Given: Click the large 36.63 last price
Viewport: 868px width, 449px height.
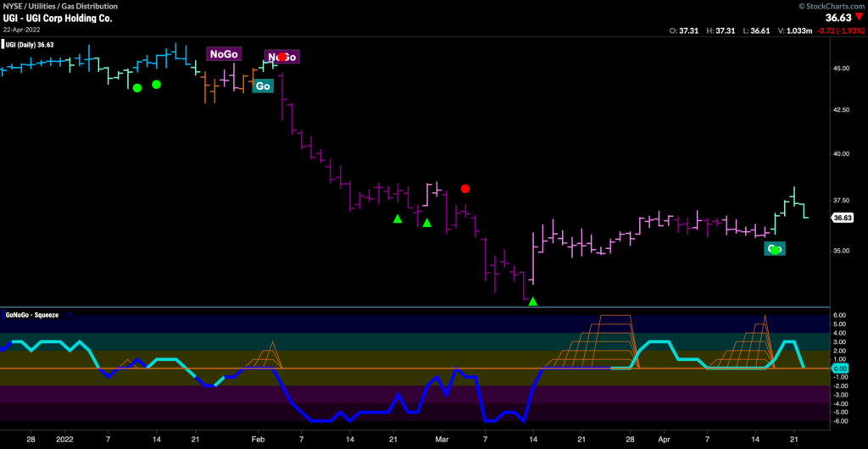Looking at the screenshot, I should click(x=838, y=18).
